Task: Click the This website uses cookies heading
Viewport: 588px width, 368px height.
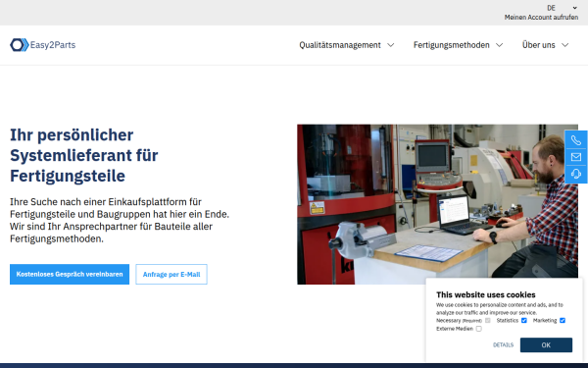Action: [x=486, y=294]
